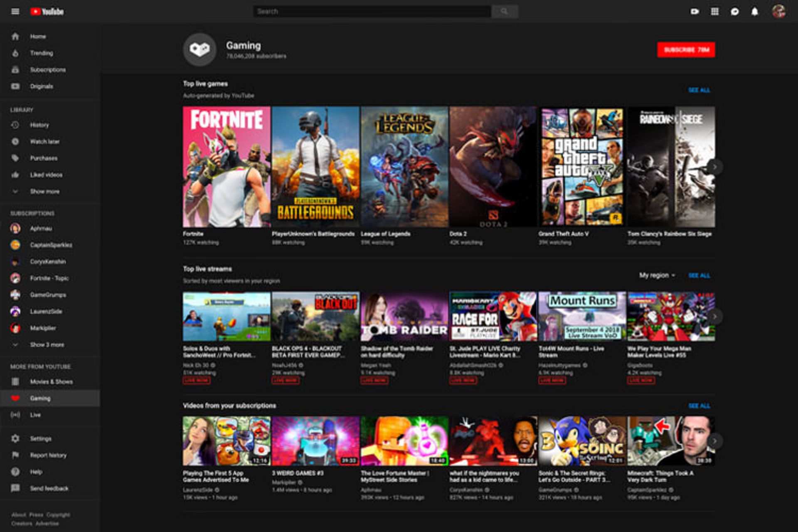Screen dimensions: 798x532
Task: Click See All for subscription videos
Action: point(699,406)
